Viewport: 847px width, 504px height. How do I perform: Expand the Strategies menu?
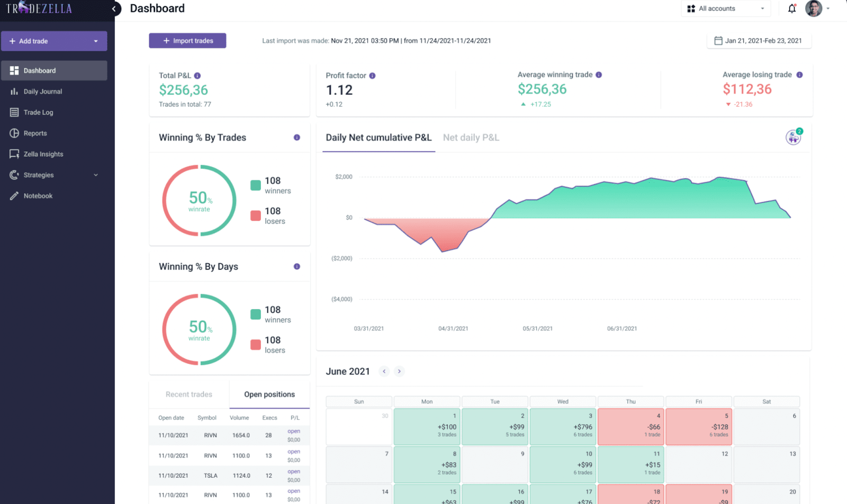pos(95,175)
